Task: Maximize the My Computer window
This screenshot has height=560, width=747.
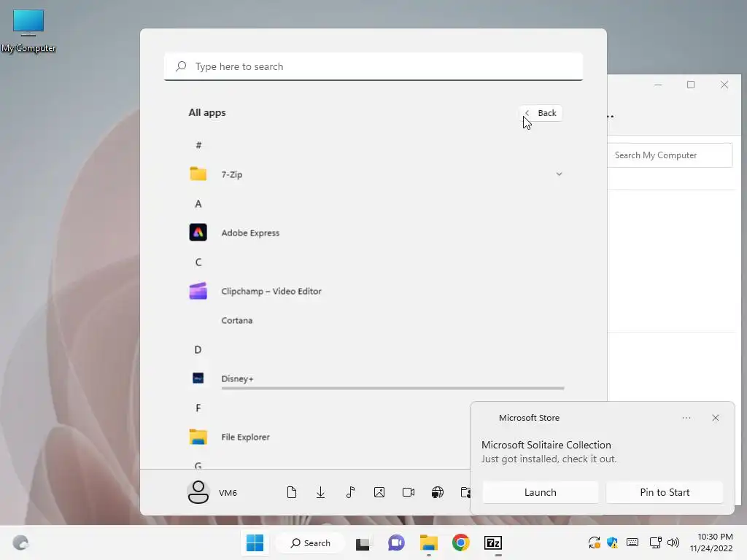Action: point(691,85)
